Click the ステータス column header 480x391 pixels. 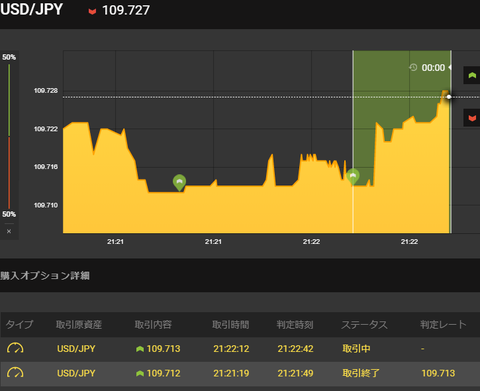click(x=364, y=324)
